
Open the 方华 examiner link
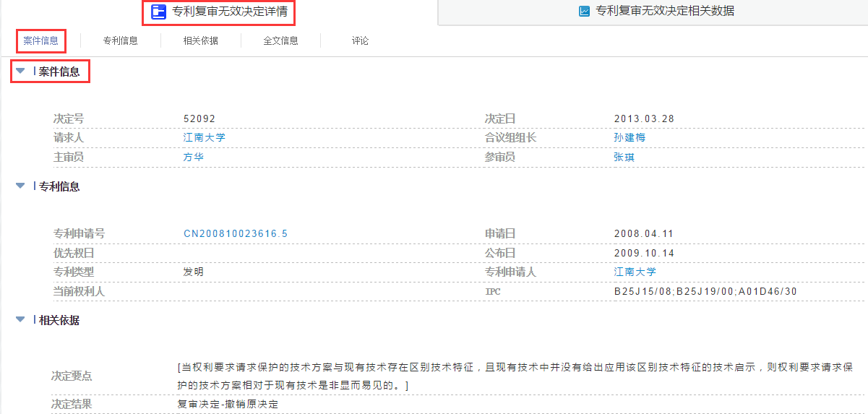coord(194,157)
